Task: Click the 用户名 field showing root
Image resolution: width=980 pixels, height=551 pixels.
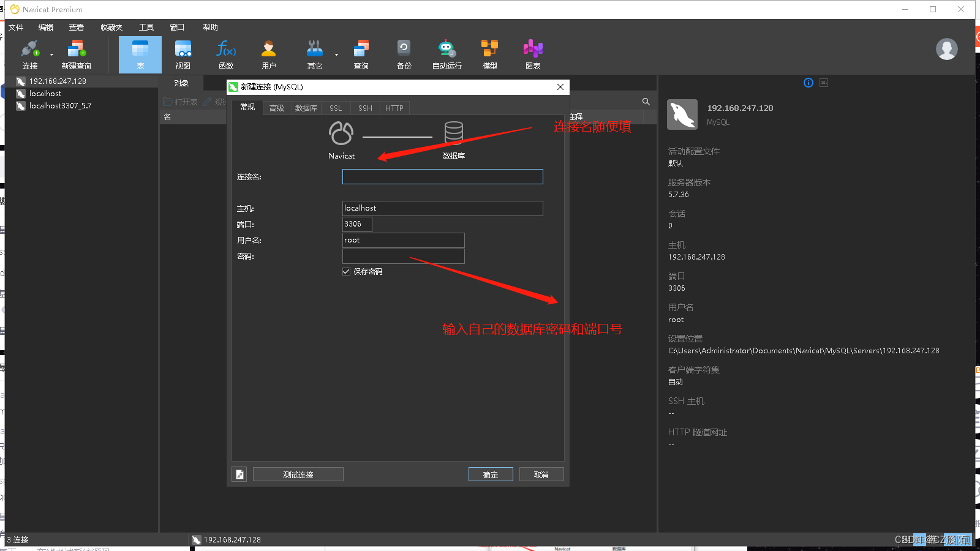Action: (x=404, y=240)
